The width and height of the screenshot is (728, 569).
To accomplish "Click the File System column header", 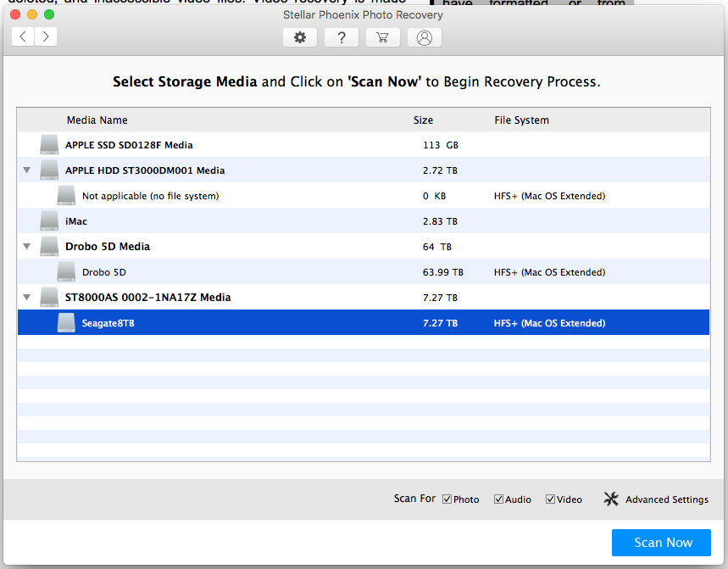I will tap(521, 120).
